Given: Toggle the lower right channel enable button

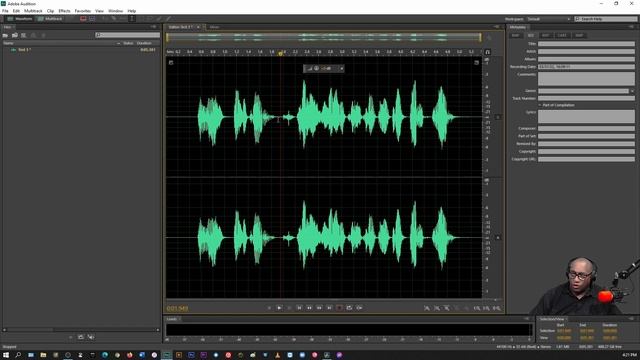Looking at the screenshot, I should coord(498,238).
